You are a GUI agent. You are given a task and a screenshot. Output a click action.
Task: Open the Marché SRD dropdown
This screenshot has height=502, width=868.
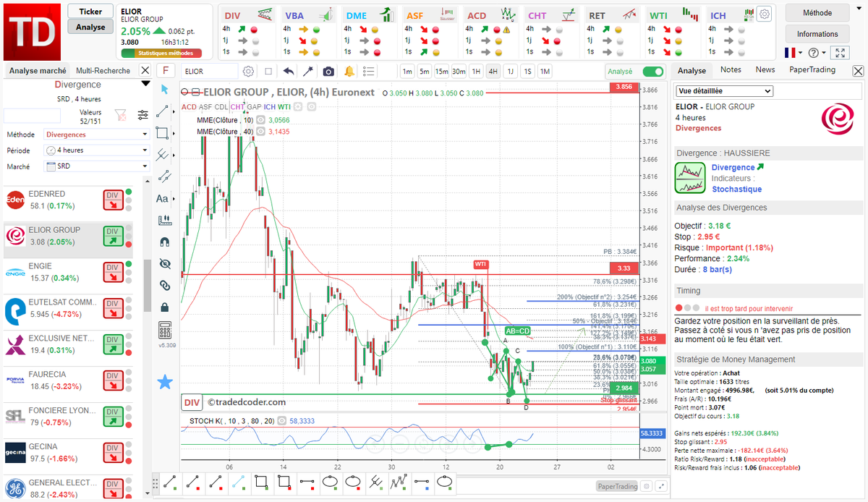tap(97, 166)
